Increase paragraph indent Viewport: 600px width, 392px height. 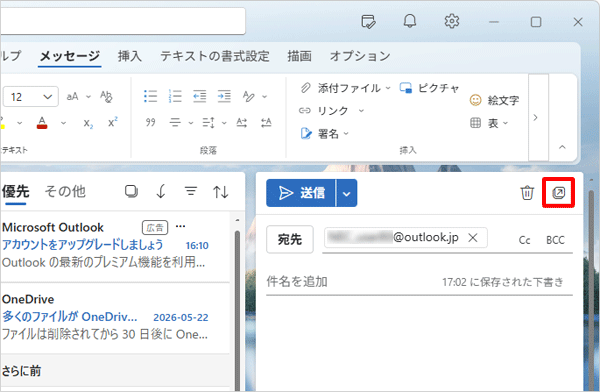click(x=224, y=96)
